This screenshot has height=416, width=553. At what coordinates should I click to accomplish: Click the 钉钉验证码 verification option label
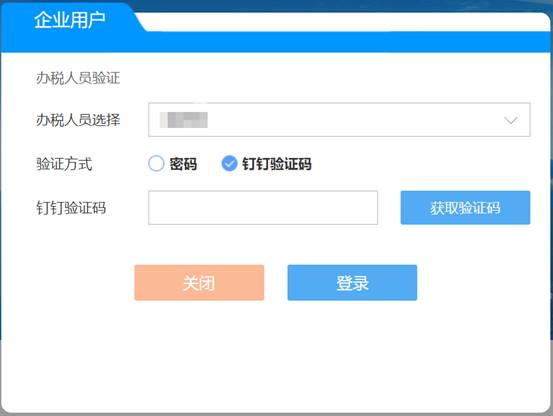point(276,164)
